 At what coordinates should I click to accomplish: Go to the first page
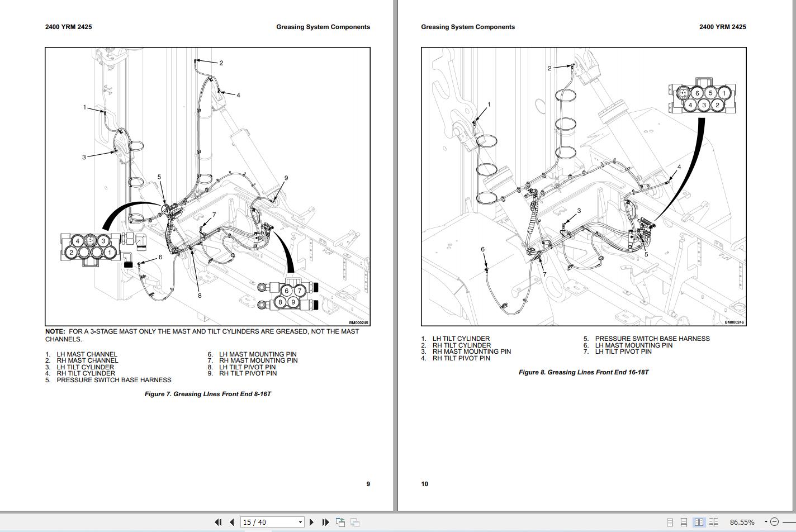[218, 522]
